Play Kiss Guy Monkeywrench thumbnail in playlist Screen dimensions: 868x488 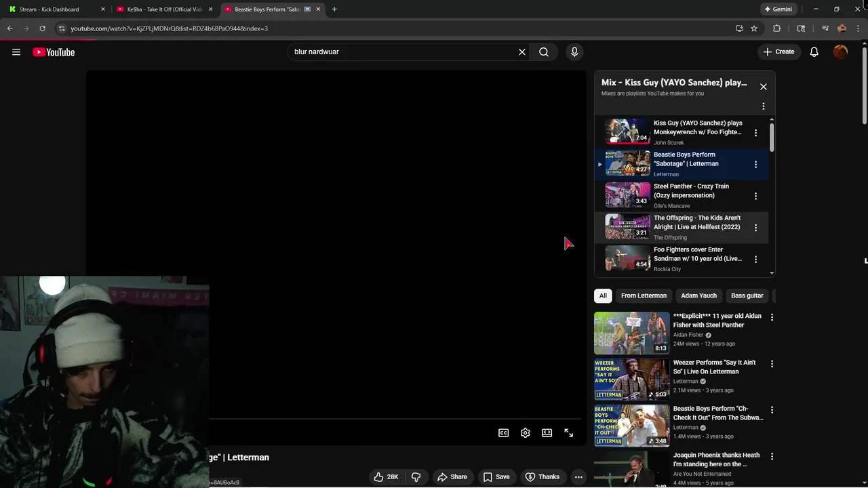pos(627,131)
